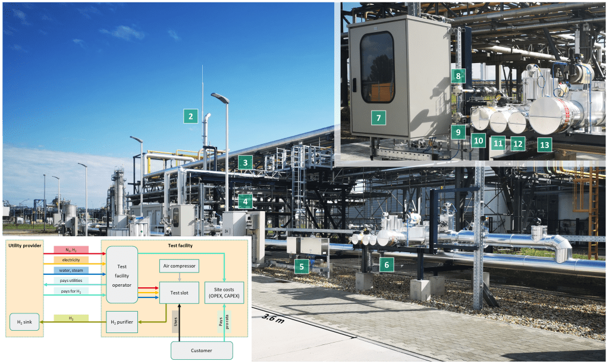The image size is (609, 364).
Task: Click the number 12 marker
Action: [x=518, y=143]
